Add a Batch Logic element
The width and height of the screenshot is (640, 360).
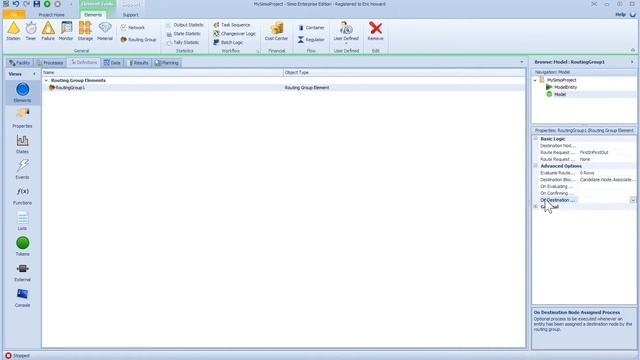[228, 42]
